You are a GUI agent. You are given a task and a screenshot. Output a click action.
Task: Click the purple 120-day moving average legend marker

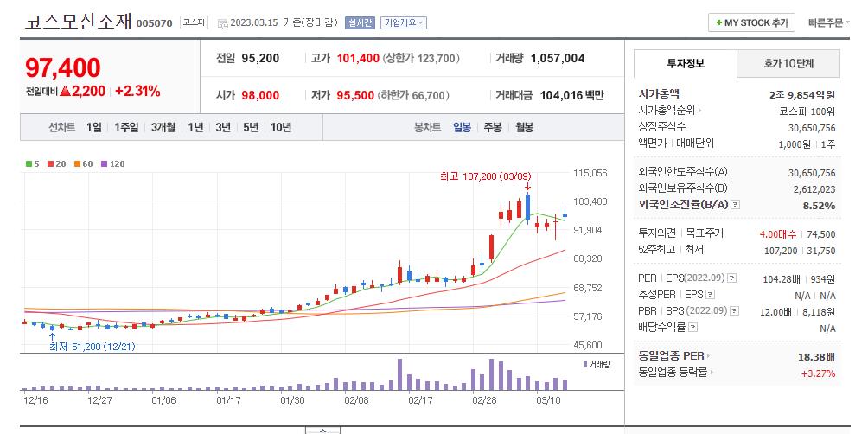point(102,164)
